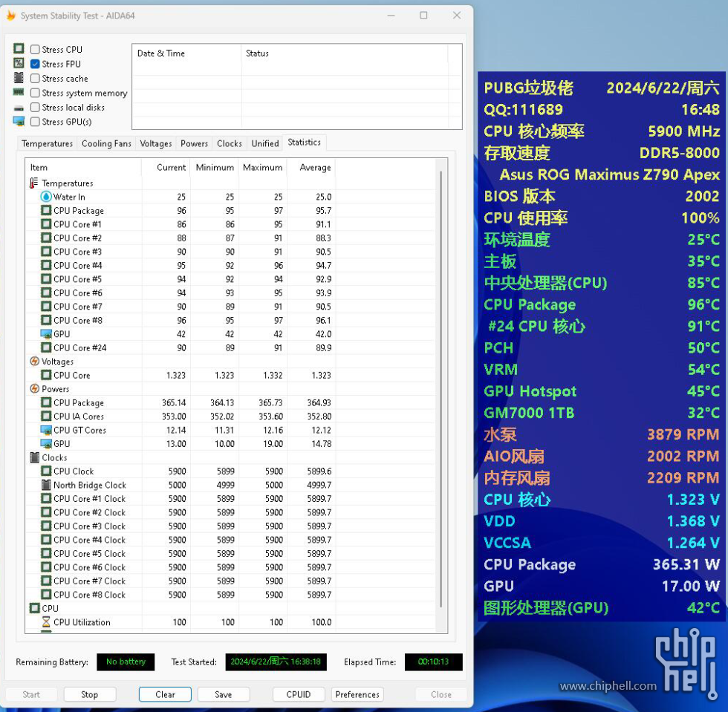This screenshot has width=728, height=712.
Task: Select the Temperatures group row label
Action: [68, 183]
